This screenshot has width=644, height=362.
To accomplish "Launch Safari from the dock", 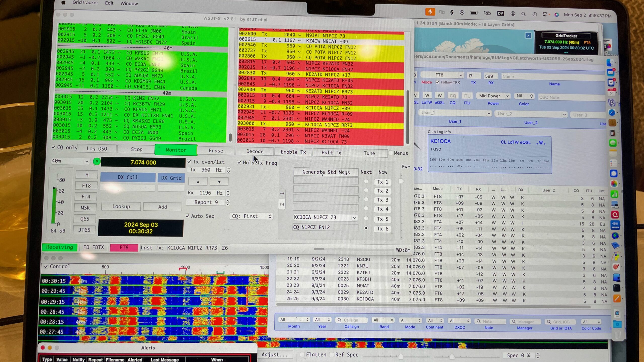I will [x=612, y=112].
